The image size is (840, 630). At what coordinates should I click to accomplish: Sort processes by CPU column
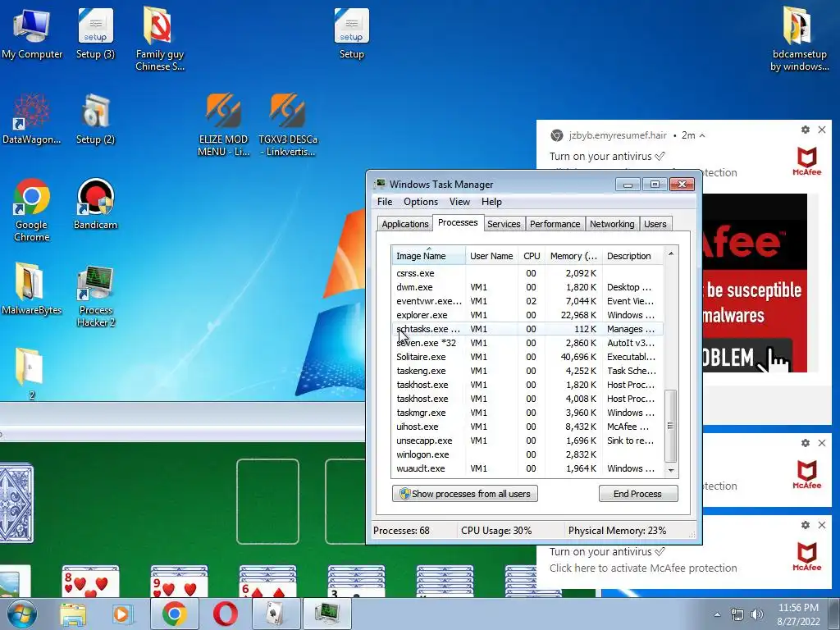pyautogui.click(x=532, y=256)
